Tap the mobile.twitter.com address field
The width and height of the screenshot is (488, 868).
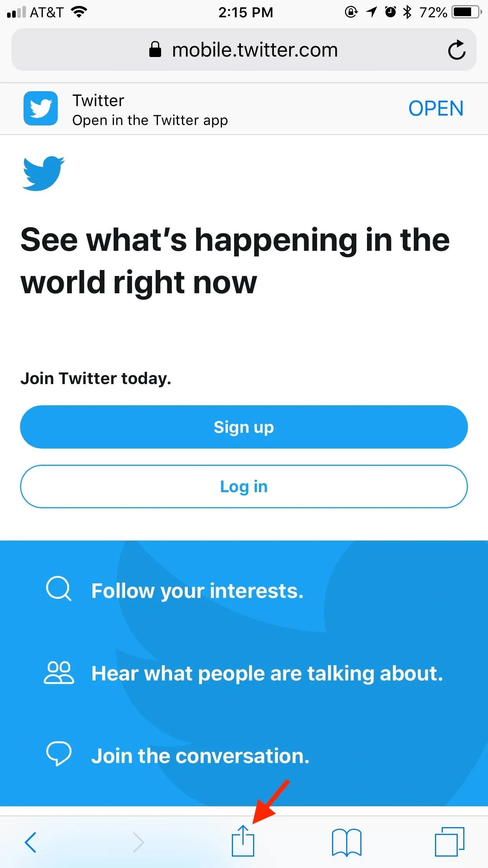(x=244, y=50)
